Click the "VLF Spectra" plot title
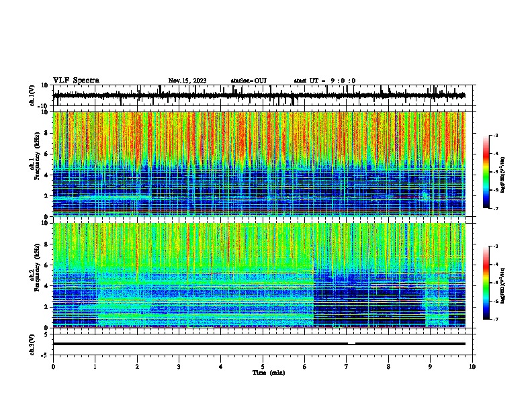Viewport: 532px width, 411px height. (x=76, y=80)
